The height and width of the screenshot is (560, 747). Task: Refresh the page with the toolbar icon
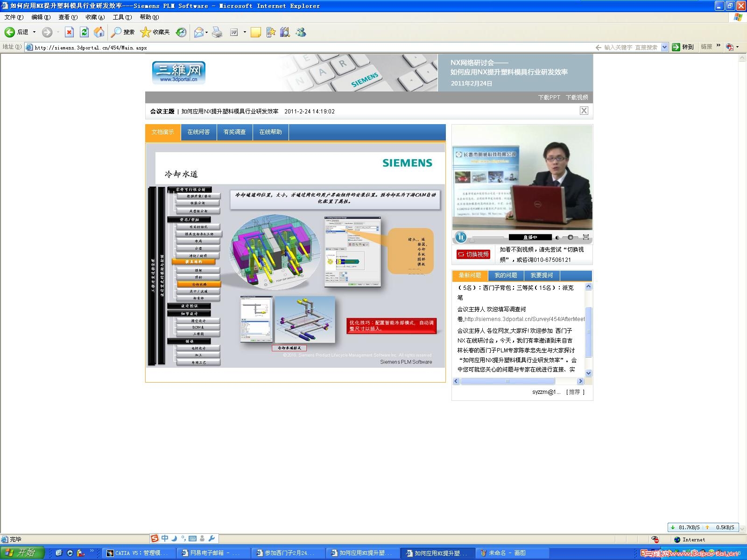[x=84, y=32]
